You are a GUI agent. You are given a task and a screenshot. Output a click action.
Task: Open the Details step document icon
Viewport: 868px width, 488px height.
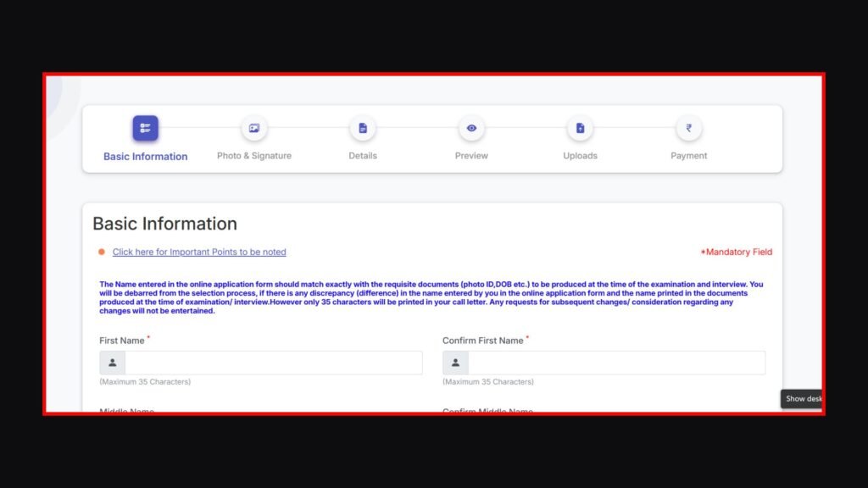[x=362, y=129]
